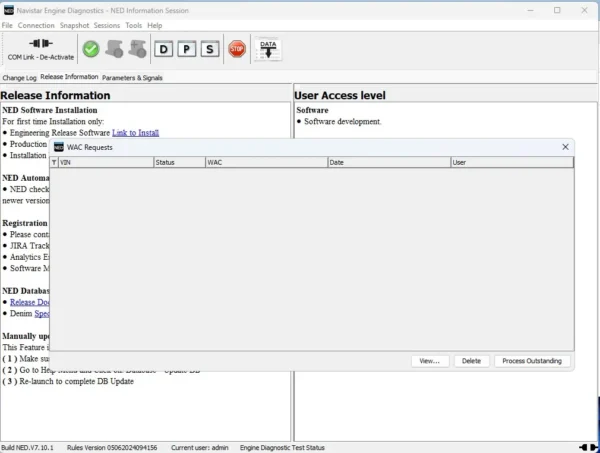Switch to the Change Log tab
Screen dimensions: 600x453
20,78
